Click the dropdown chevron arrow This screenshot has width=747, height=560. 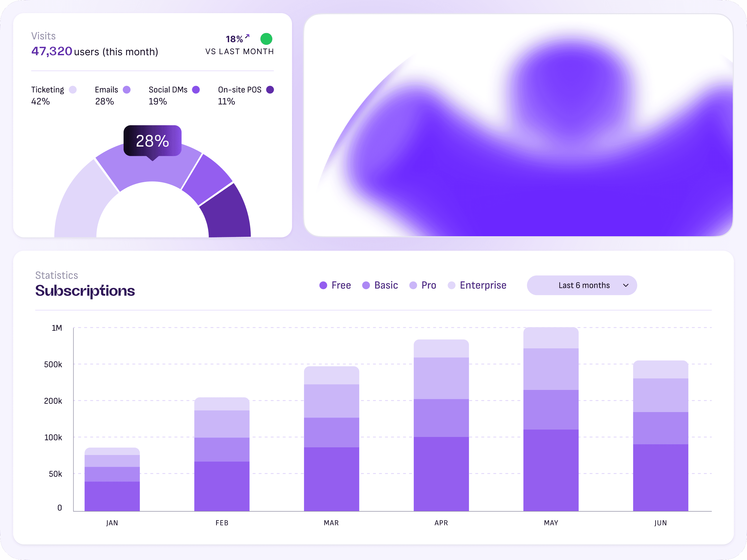point(625,285)
